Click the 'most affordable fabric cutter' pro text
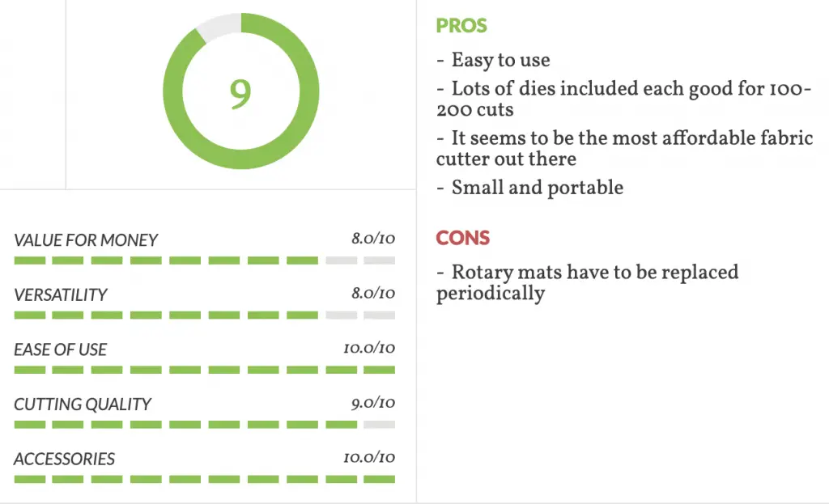This screenshot has width=829, height=504. [x=624, y=149]
